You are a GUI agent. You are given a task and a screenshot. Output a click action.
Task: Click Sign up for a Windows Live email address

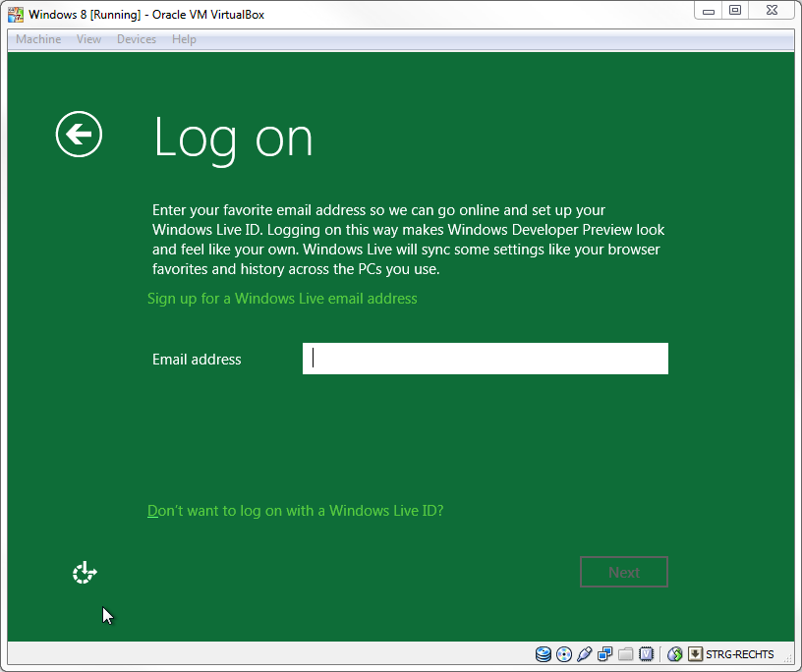[x=282, y=299]
